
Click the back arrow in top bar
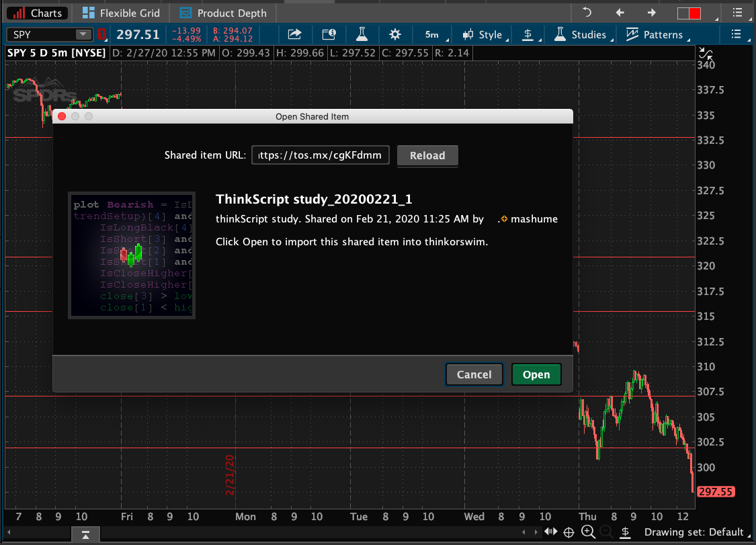[x=620, y=13]
